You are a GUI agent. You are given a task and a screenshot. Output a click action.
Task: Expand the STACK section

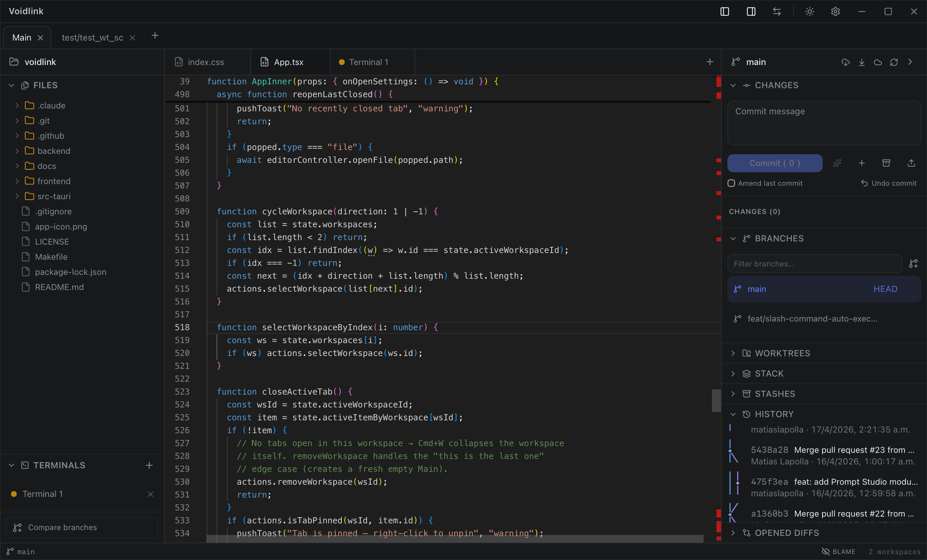(x=733, y=373)
